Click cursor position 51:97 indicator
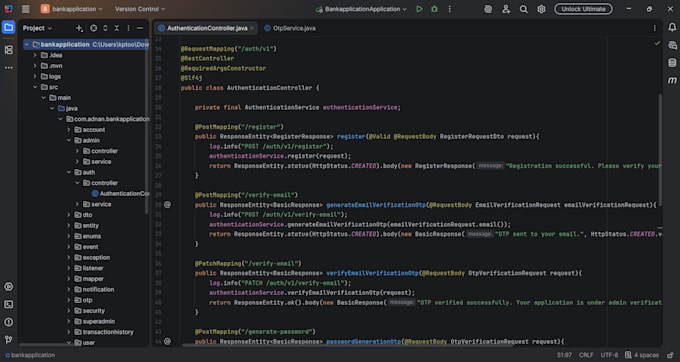Screen dimensions: 680x362 tap(564, 355)
